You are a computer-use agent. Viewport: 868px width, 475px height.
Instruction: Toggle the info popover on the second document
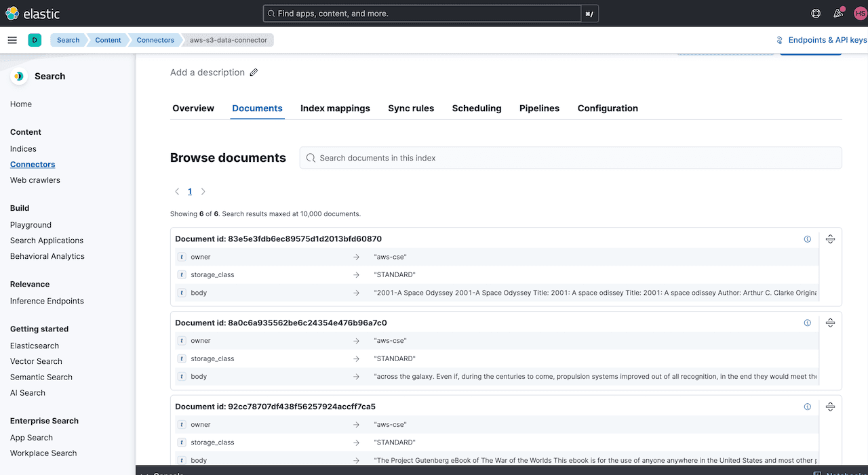(807, 323)
